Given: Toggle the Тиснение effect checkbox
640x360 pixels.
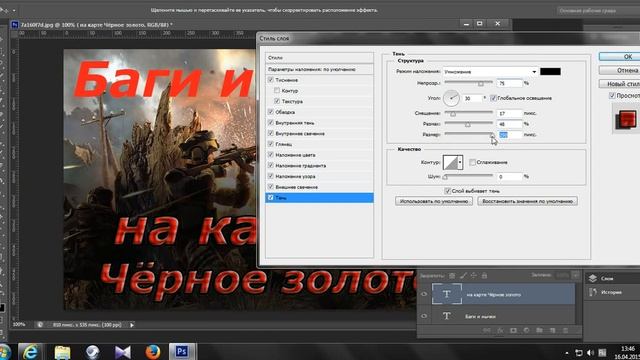Looking at the screenshot, I should [x=271, y=80].
